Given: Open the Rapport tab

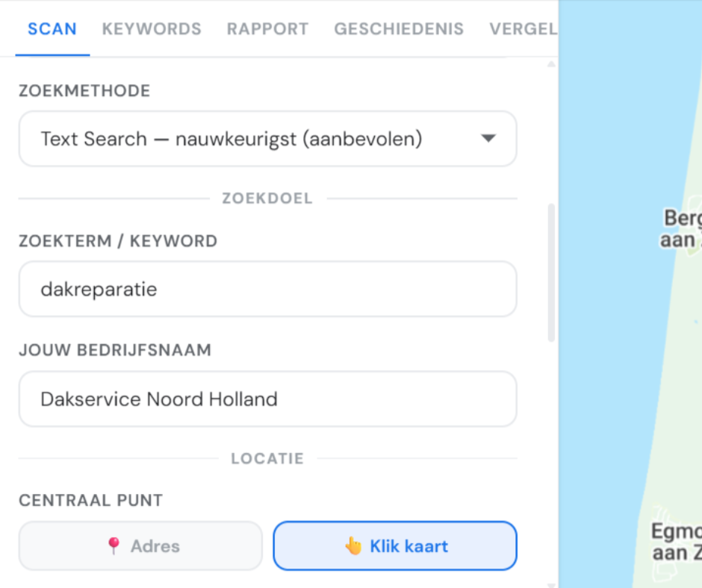Looking at the screenshot, I should [267, 29].
